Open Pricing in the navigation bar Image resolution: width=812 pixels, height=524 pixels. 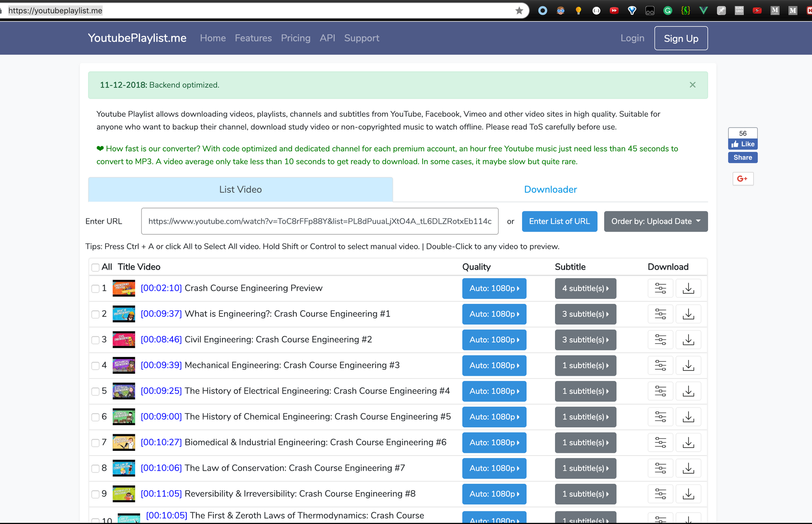[x=296, y=38]
